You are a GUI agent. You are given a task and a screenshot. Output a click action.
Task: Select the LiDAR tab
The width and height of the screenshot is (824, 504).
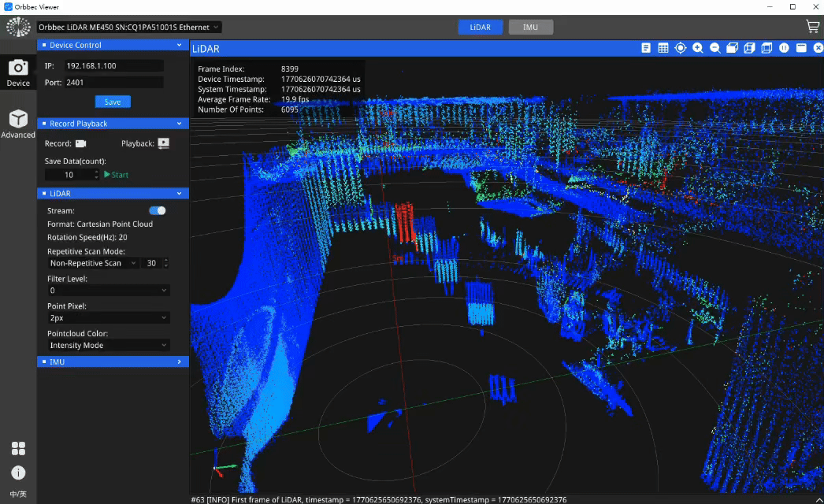[481, 27]
